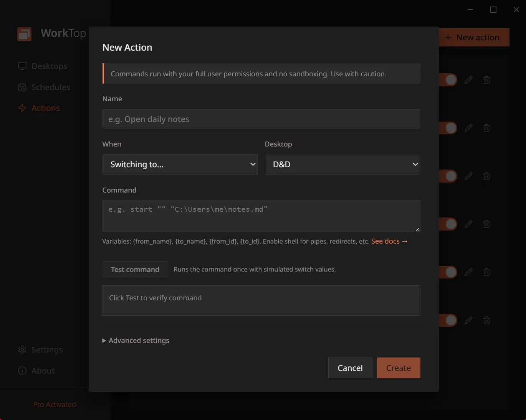Toggle the fifth action's enable switch
The height and width of the screenshot is (420, 526).
point(448,272)
